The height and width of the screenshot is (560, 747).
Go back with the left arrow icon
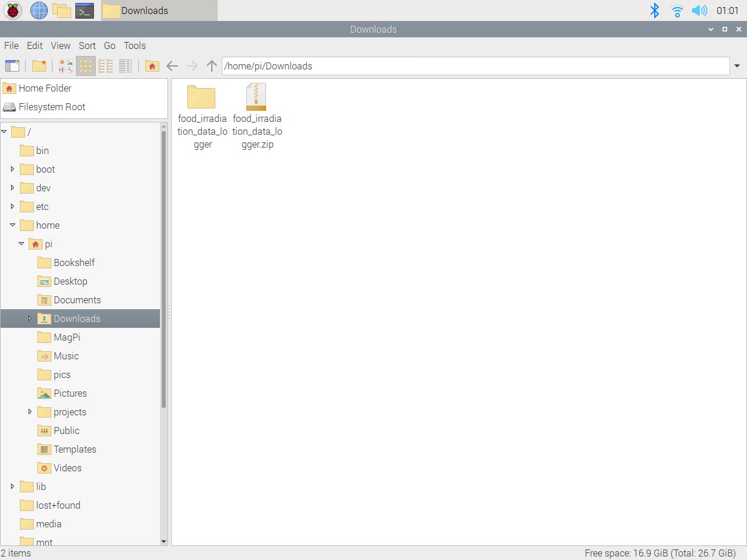coord(172,66)
